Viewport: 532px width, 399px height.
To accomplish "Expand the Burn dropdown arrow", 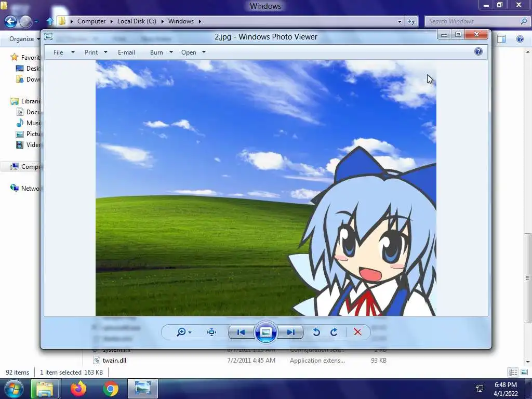I will click(x=171, y=52).
